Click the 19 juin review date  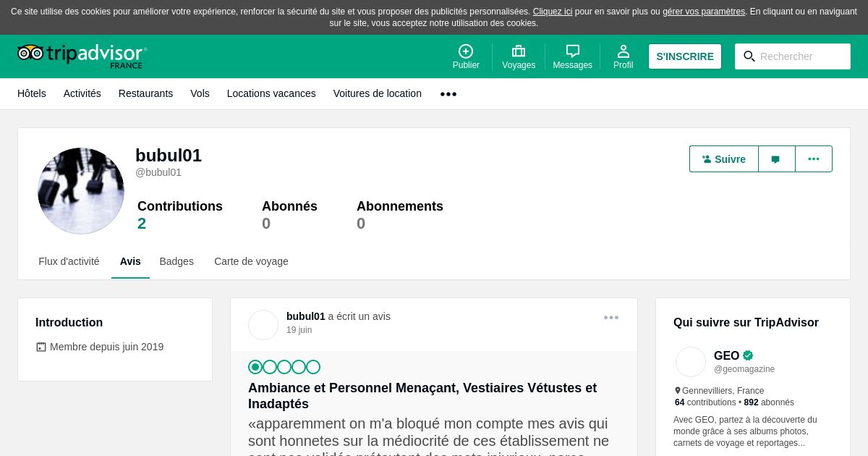(x=299, y=330)
